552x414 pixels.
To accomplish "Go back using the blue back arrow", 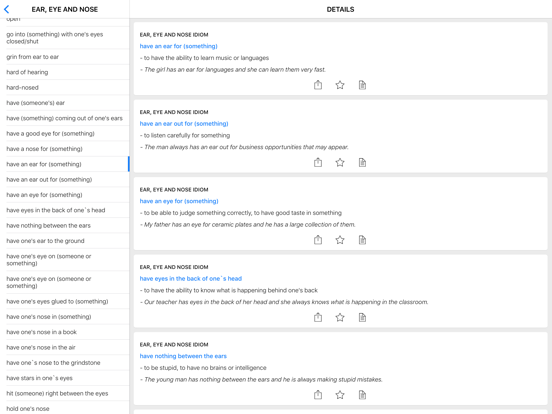I will (x=7, y=10).
